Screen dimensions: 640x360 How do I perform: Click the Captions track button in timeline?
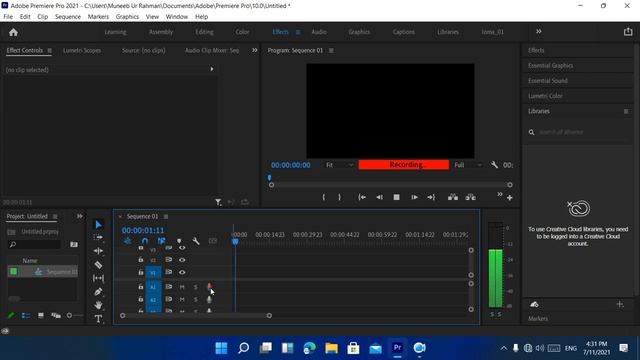click(x=213, y=241)
